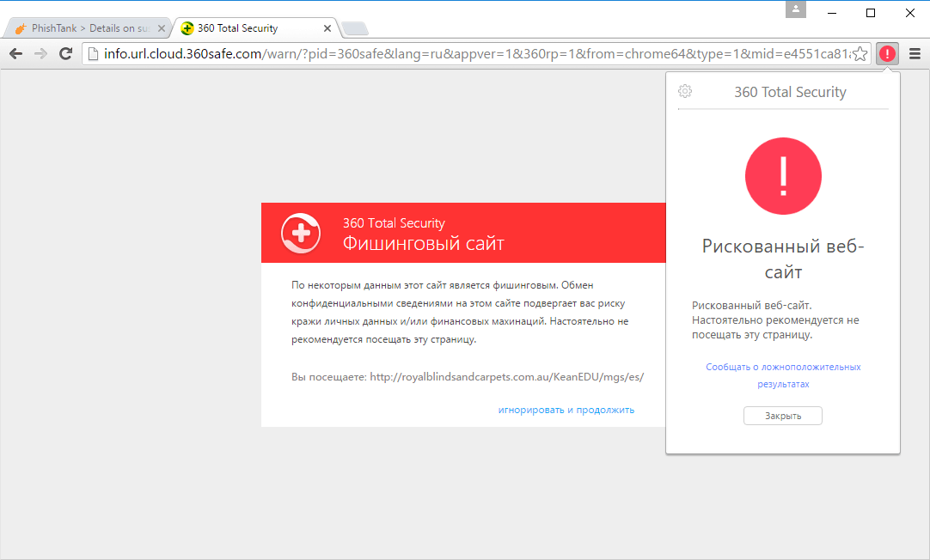Follow the игнорировать и продолжить link
This screenshot has height=560, width=930.
point(566,409)
